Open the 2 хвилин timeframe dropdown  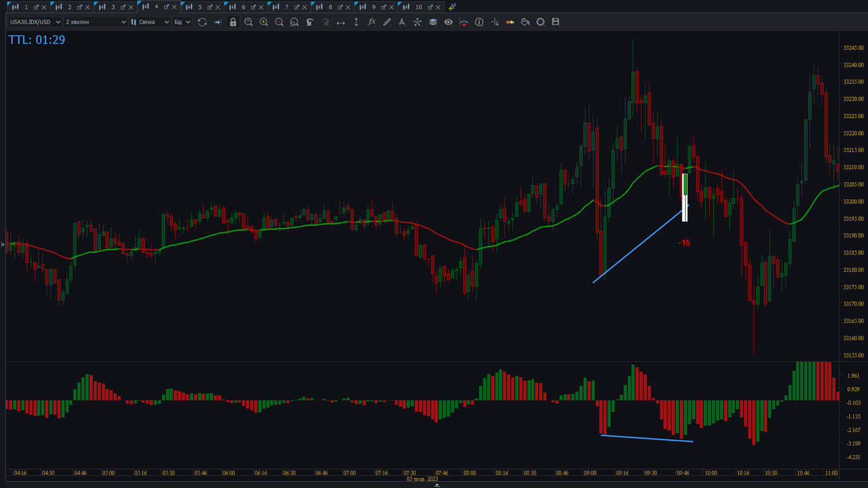96,22
